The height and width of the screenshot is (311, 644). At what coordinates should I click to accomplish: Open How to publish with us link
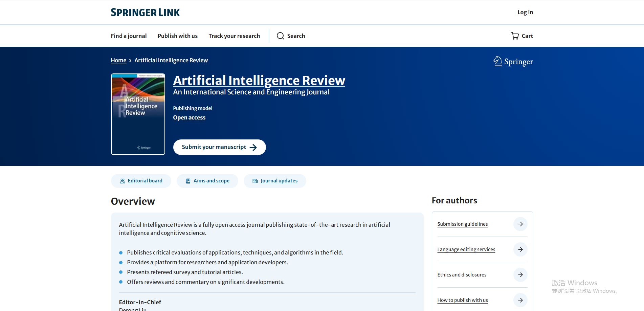click(x=463, y=300)
